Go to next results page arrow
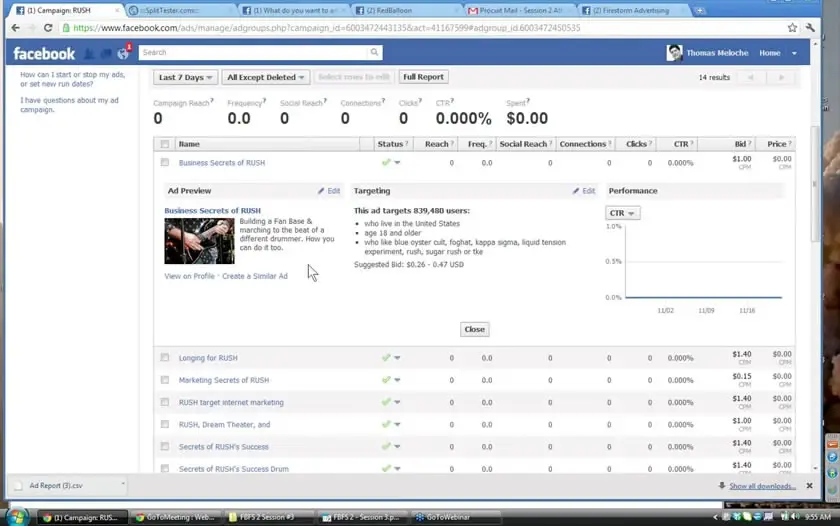The height and width of the screenshot is (526, 840). tap(781, 77)
